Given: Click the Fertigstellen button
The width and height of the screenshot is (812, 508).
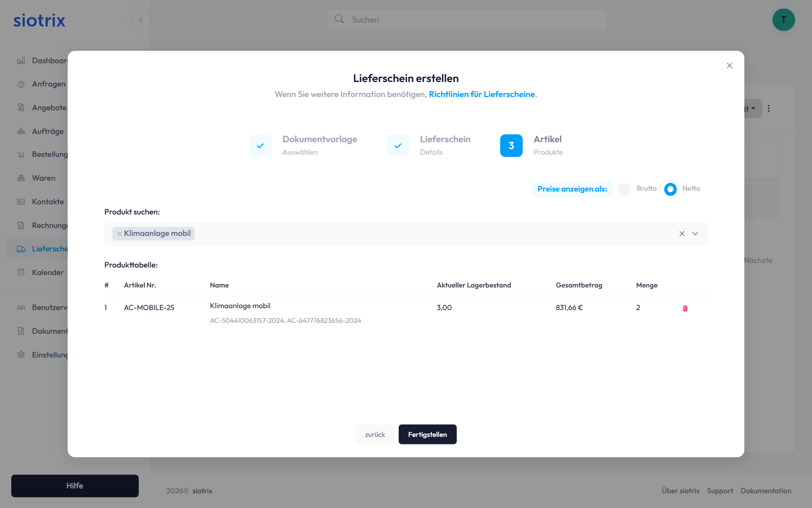Looking at the screenshot, I should [427, 434].
